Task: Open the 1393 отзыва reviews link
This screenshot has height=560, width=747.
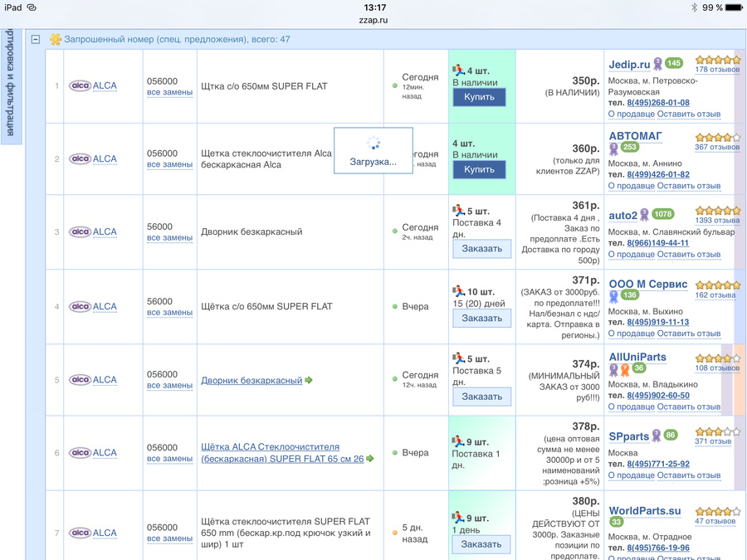Action: [717, 221]
